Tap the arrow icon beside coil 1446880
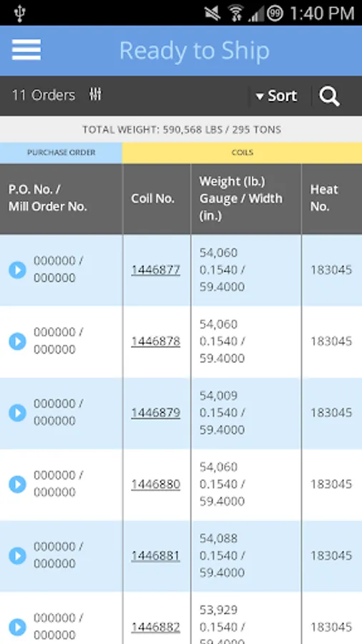The height and width of the screenshot is (644, 362). [17, 484]
